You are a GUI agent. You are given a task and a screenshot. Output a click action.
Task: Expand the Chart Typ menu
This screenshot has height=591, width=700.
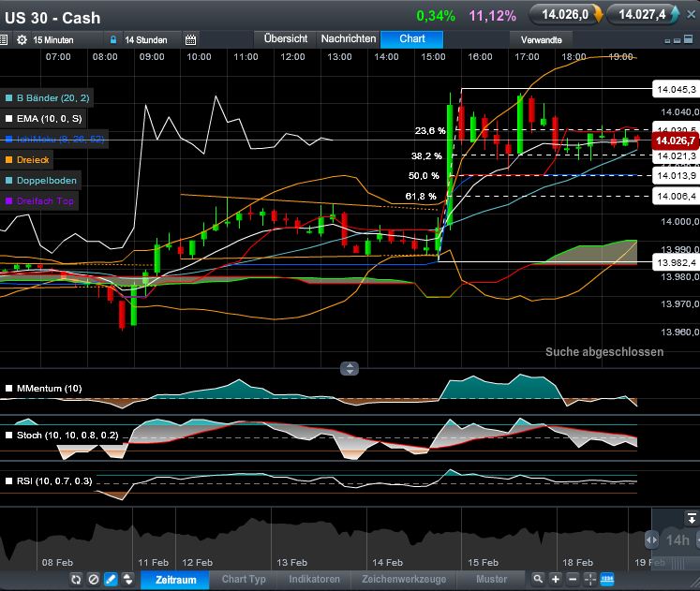point(244,580)
